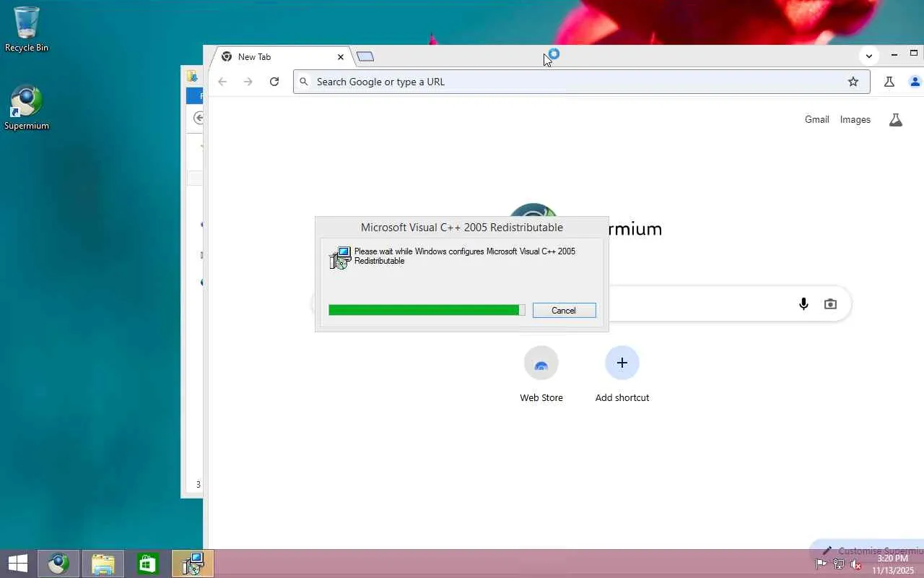
Task: Select Supermium in the taskbar
Action: [58, 564]
